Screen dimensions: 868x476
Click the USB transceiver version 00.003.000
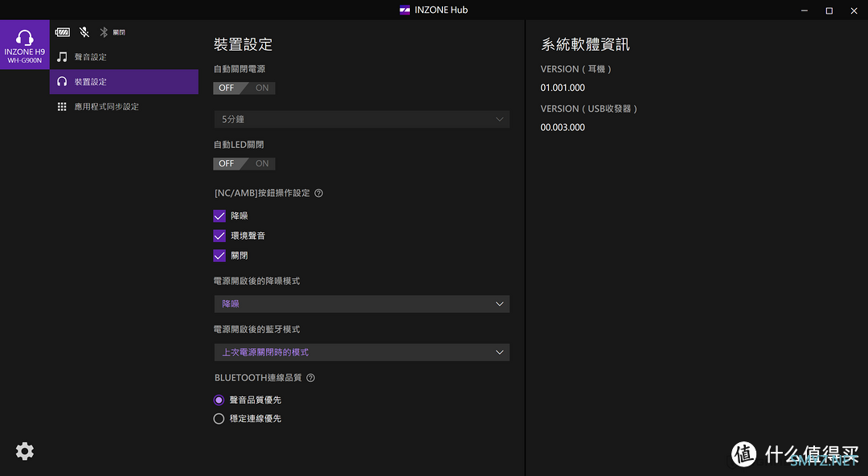(x=563, y=128)
